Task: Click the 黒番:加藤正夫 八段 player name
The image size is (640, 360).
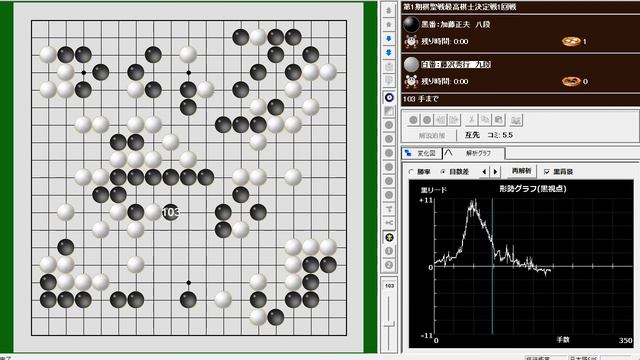Action: 455,24
